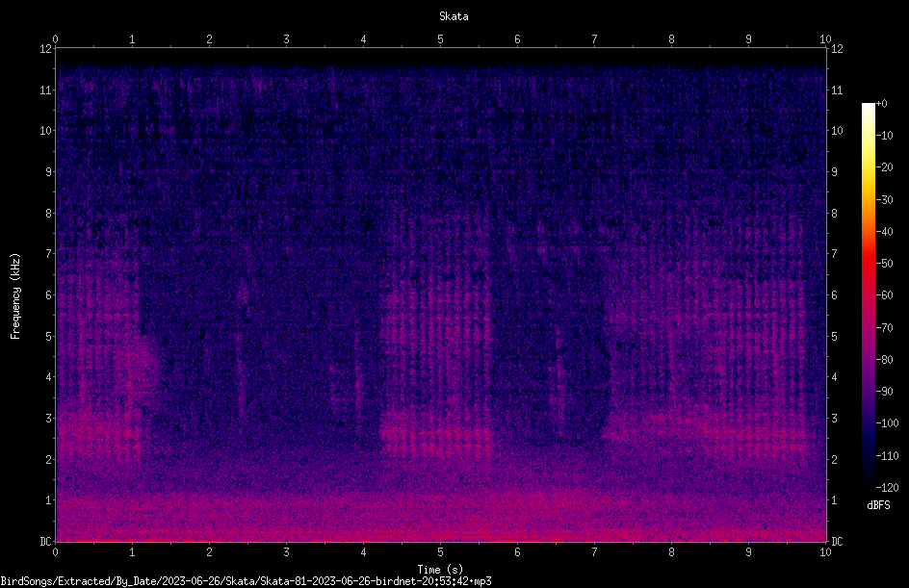Click the "Time (s)" axis label

point(440,570)
